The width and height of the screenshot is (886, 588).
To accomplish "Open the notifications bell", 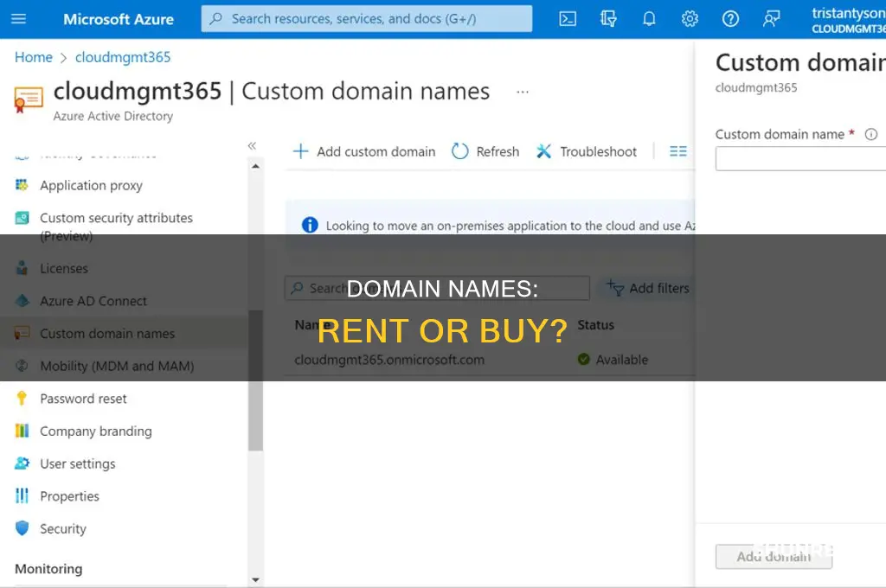I will pos(649,19).
